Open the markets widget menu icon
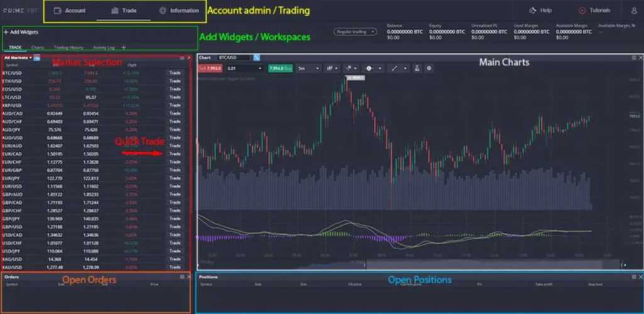Screen dimensions: 644x314 coord(182,58)
